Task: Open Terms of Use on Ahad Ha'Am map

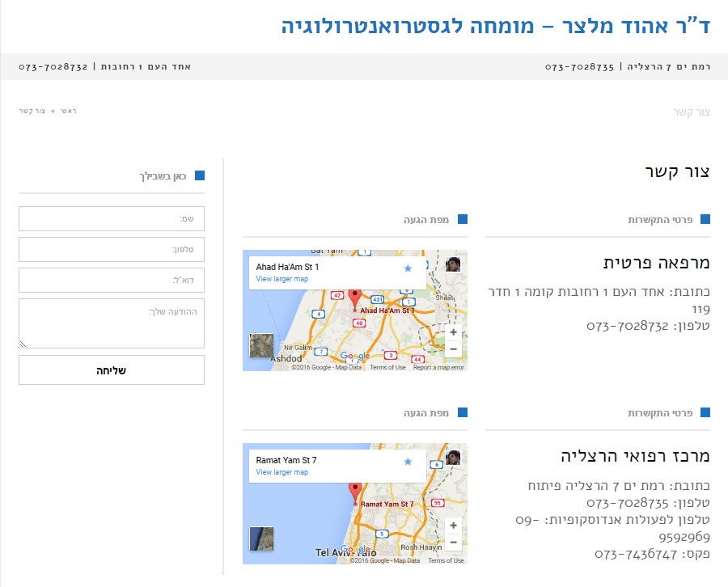Action: [x=387, y=367]
